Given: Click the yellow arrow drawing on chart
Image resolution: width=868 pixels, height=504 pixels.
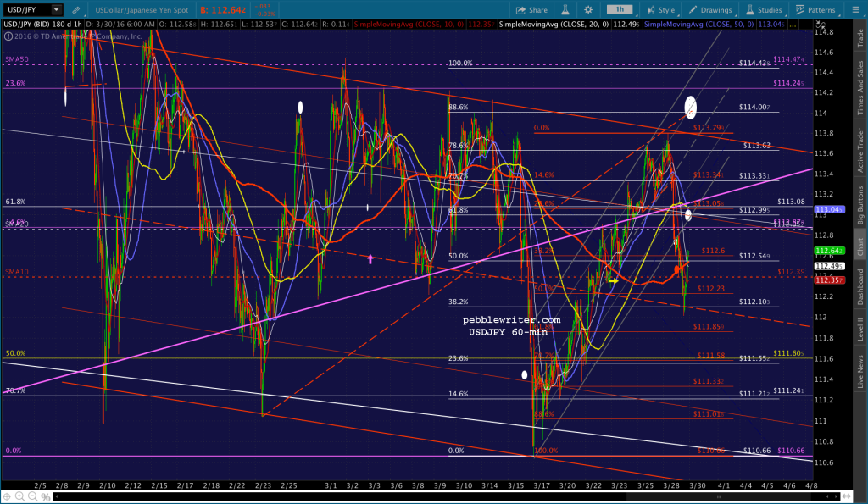Looking at the screenshot, I should 613,281.
